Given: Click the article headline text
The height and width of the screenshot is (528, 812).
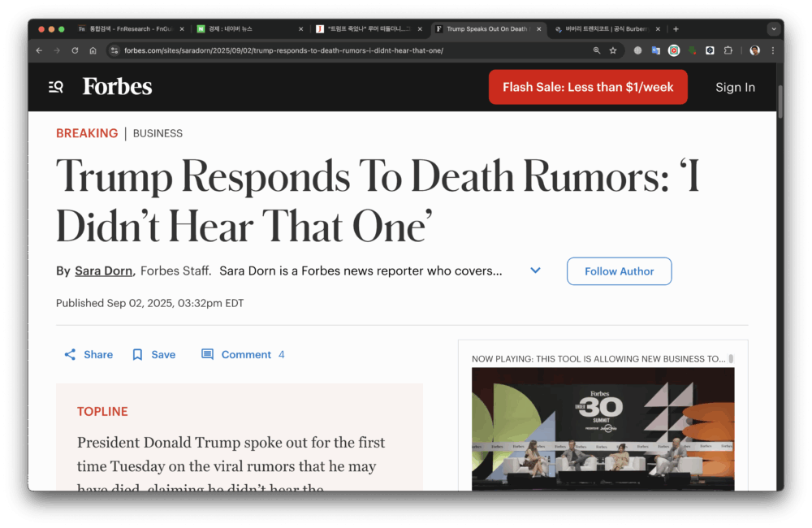Looking at the screenshot, I should point(378,201).
